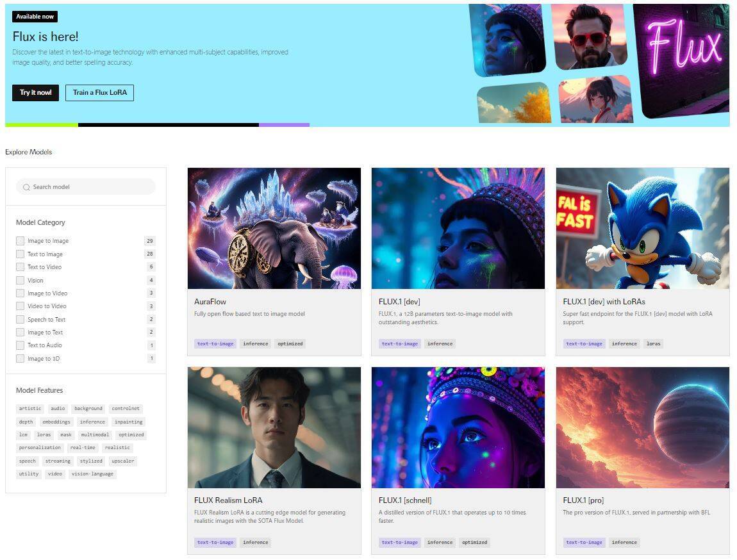Enable the Text to Video filter
The height and width of the screenshot is (560, 737).
coord(21,267)
